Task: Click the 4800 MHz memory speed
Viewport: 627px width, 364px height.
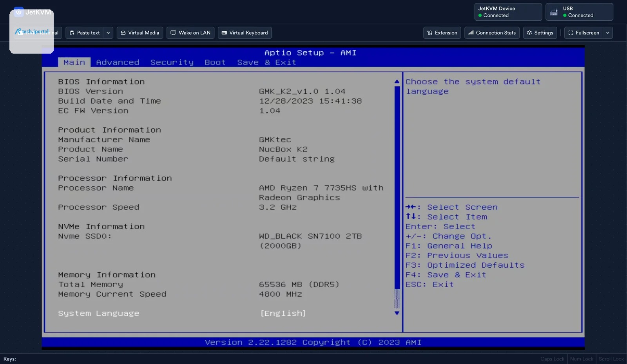Action: (x=281, y=294)
